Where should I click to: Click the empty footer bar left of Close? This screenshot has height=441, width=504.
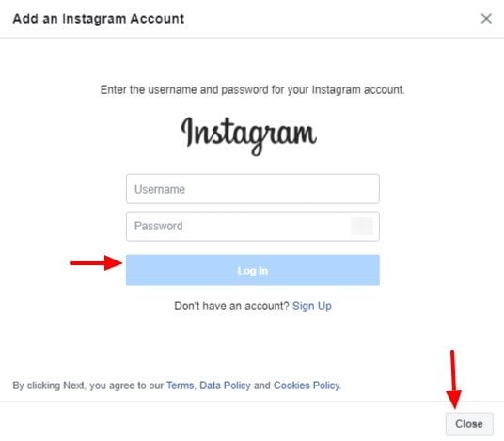point(222,423)
